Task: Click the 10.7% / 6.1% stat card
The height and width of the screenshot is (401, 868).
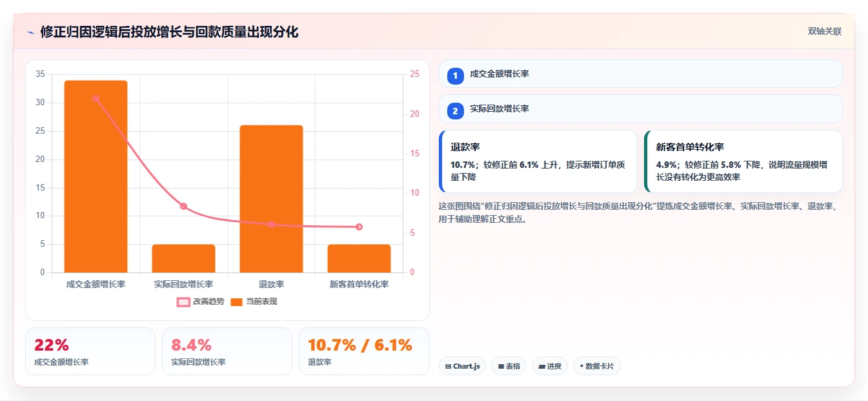Action: click(x=364, y=351)
